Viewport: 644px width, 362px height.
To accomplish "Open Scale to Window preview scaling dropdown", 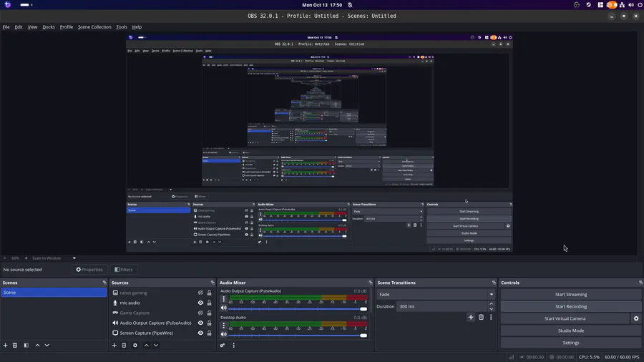I will pos(54,258).
